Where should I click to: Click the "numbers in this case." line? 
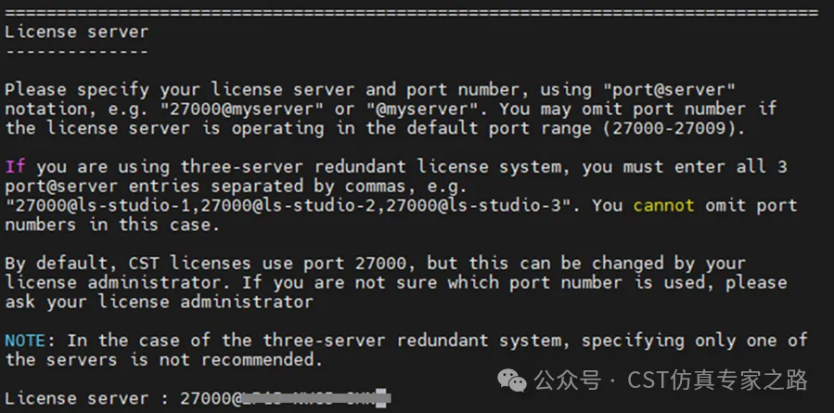pyautogui.click(x=112, y=225)
